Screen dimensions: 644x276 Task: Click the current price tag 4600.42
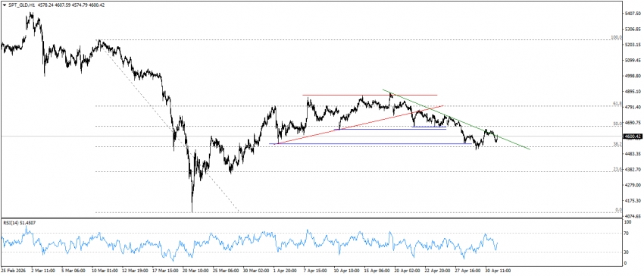(x=633, y=136)
